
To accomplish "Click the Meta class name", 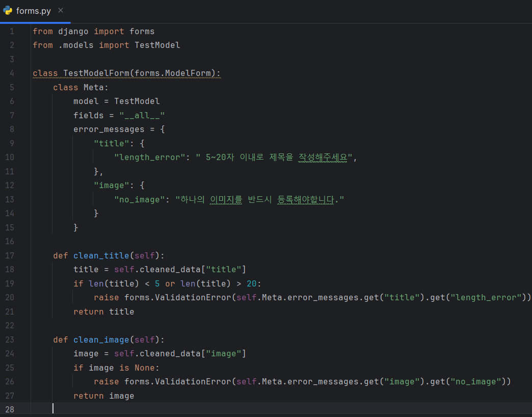I will click(94, 88).
